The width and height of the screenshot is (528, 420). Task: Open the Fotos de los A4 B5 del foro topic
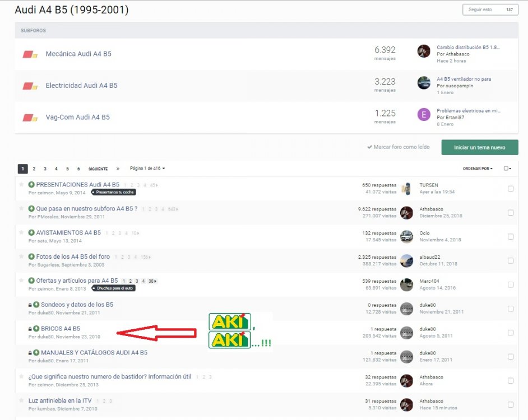73,256
